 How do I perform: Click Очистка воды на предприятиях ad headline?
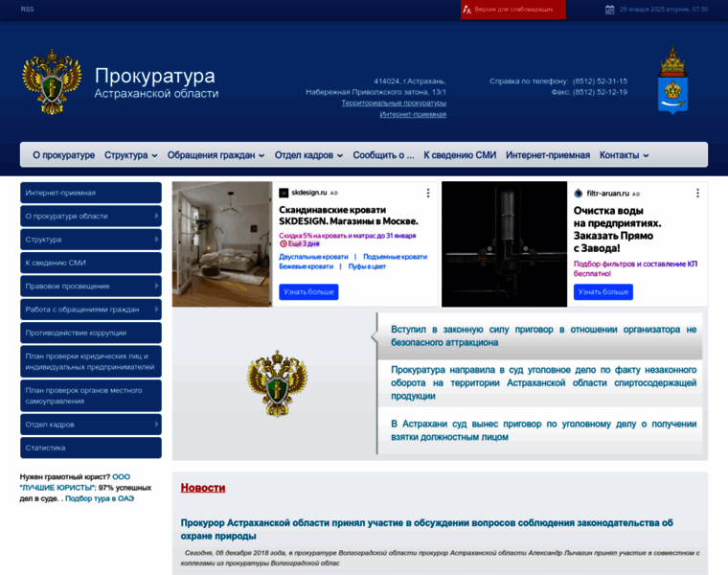click(618, 229)
